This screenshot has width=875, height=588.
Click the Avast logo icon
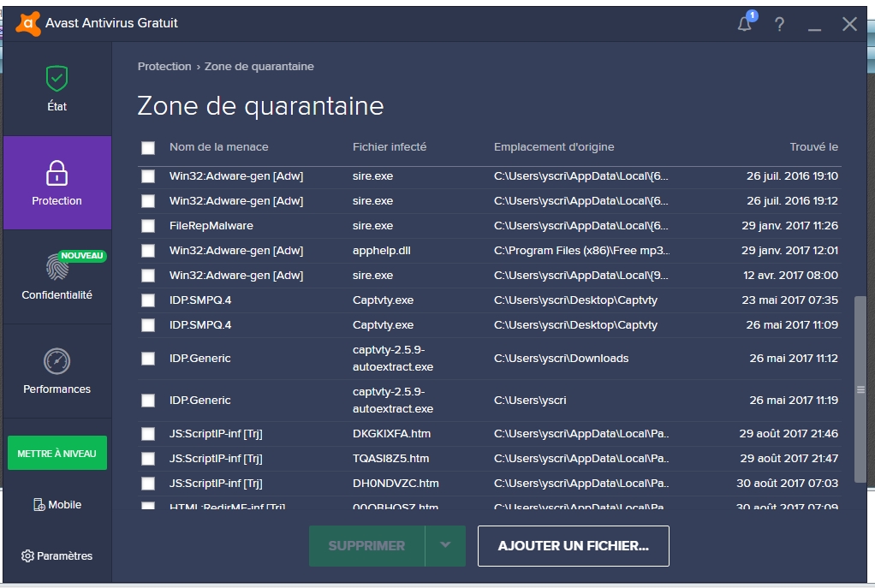point(28,23)
